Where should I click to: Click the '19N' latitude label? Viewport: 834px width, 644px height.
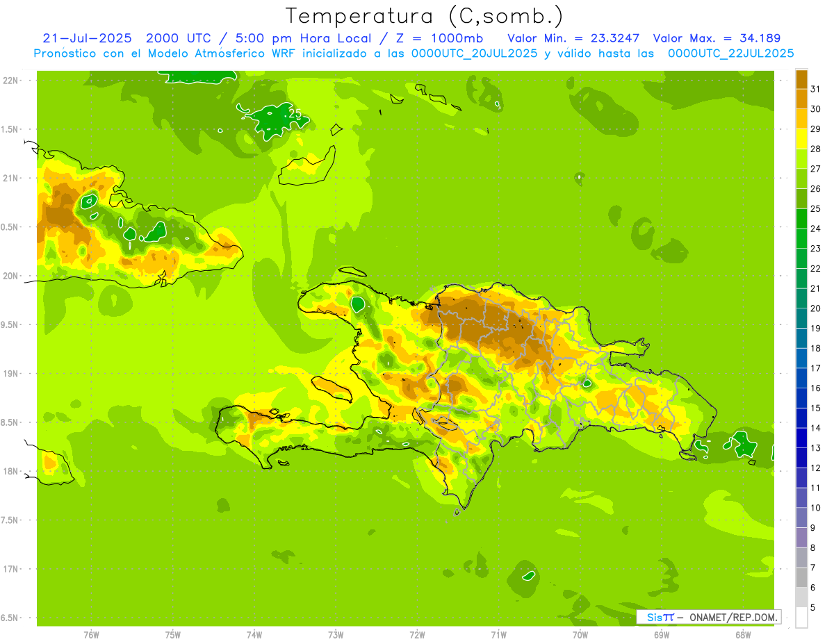tap(10, 373)
